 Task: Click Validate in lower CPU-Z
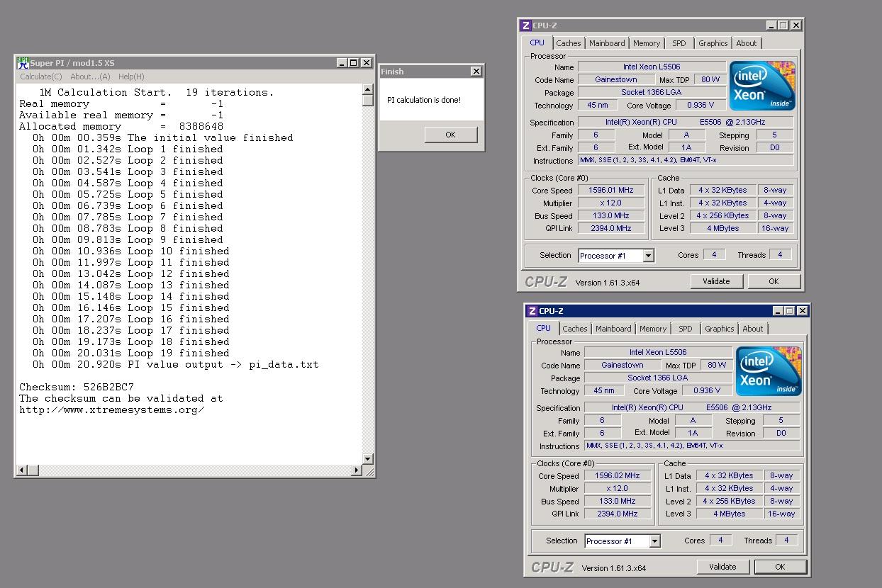tap(722, 567)
